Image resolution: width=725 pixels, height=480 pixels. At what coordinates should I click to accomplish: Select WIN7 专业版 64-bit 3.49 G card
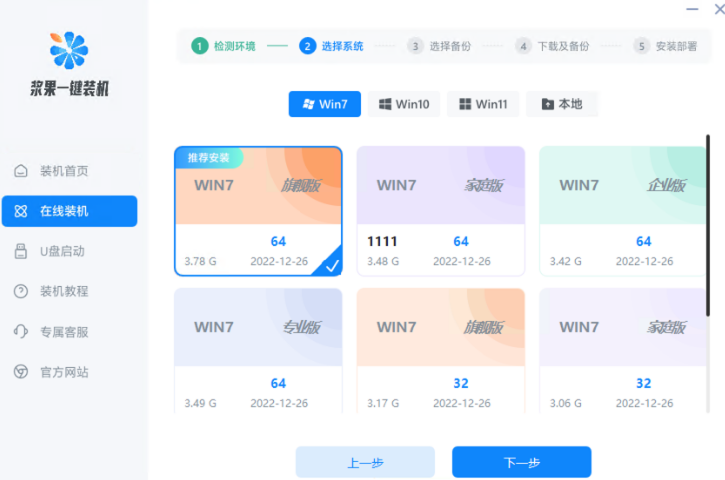[x=258, y=351]
